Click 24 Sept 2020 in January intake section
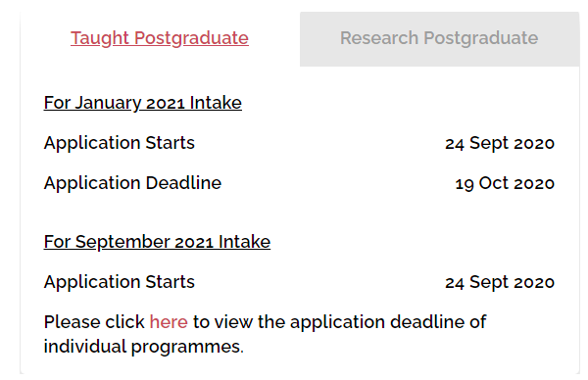Image resolution: width=588 pixels, height=380 pixels. coord(500,144)
